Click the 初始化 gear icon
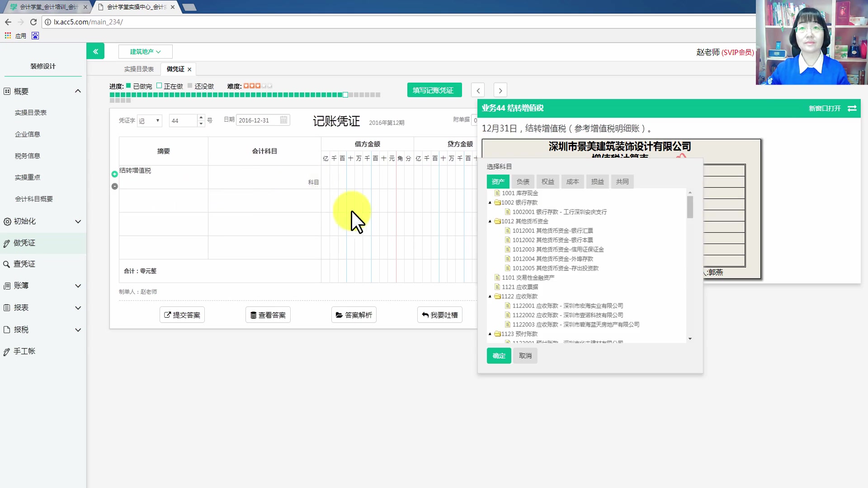The height and width of the screenshot is (488, 868). 6,221
